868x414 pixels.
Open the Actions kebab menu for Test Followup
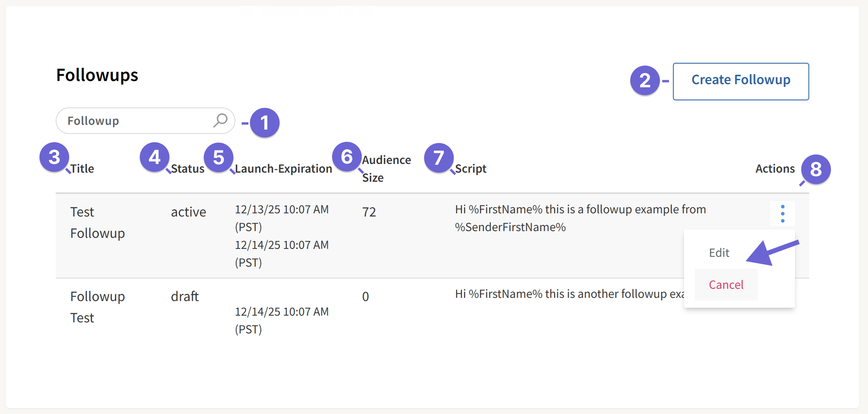[783, 214]
